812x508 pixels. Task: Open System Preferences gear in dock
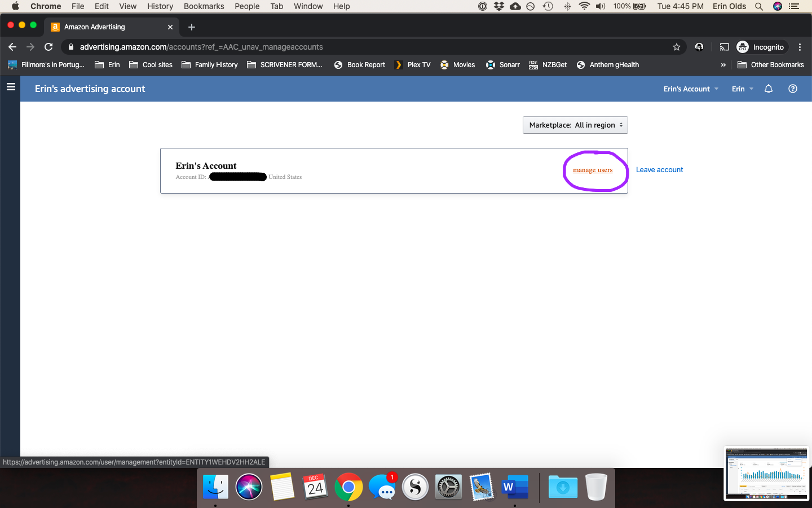point(449,487)
